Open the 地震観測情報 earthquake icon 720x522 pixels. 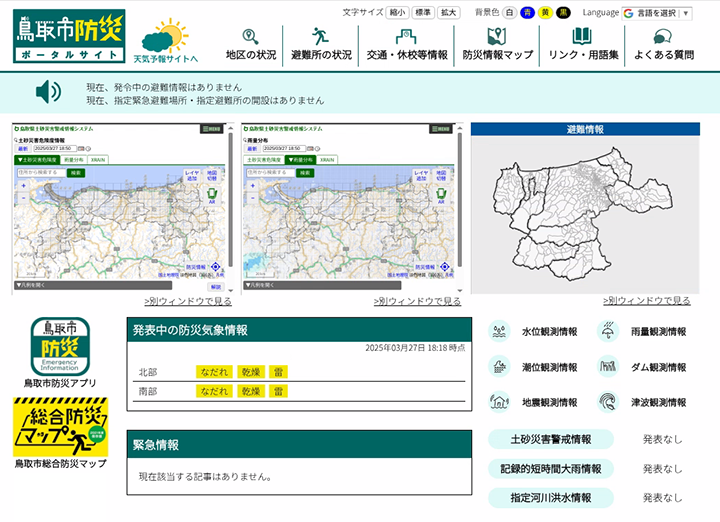[499, 402]
